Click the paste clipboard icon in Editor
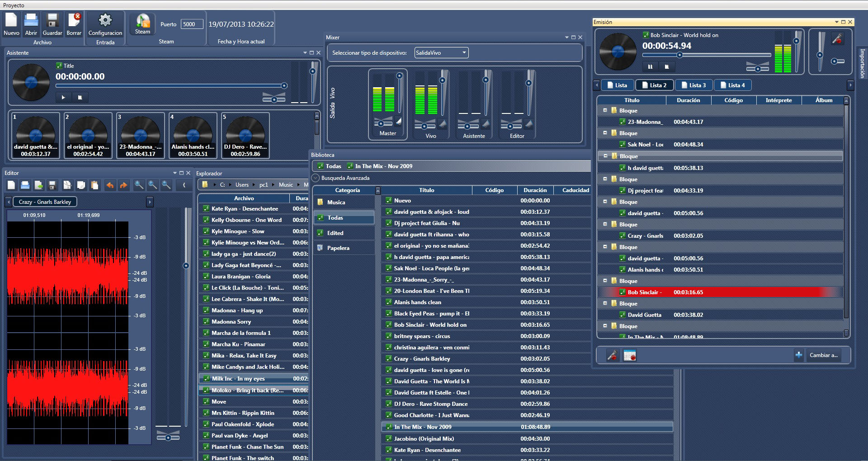Viewport: 868px width, 461px height. click(94, 185)
